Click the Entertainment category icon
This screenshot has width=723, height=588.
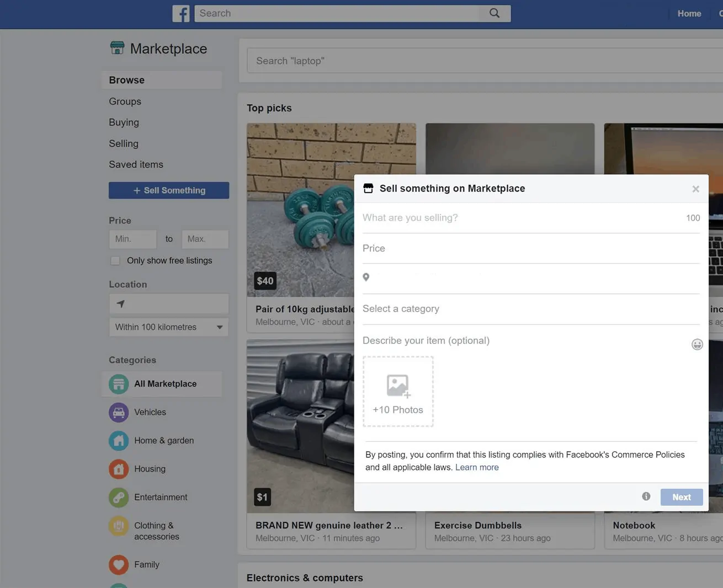118,497
